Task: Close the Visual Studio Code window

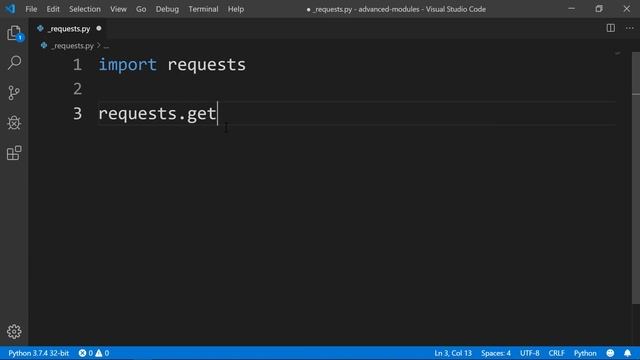Action: 627,9
